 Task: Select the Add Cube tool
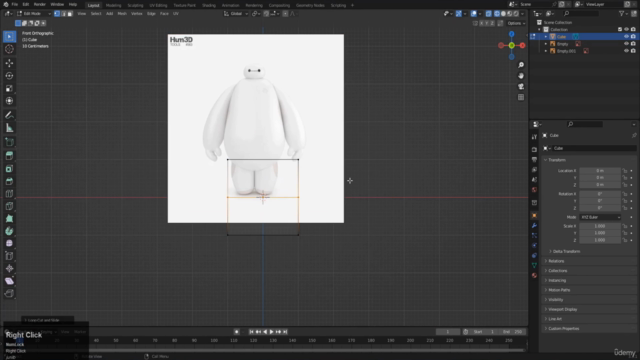click(x=9, y=142)
